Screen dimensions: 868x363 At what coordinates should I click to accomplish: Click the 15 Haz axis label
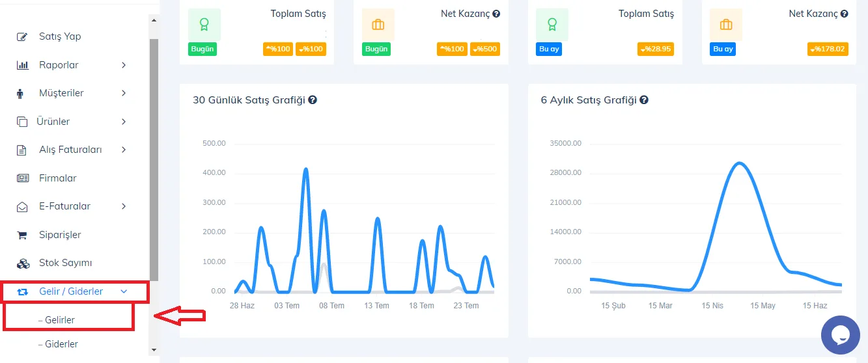tap(816, 306)
